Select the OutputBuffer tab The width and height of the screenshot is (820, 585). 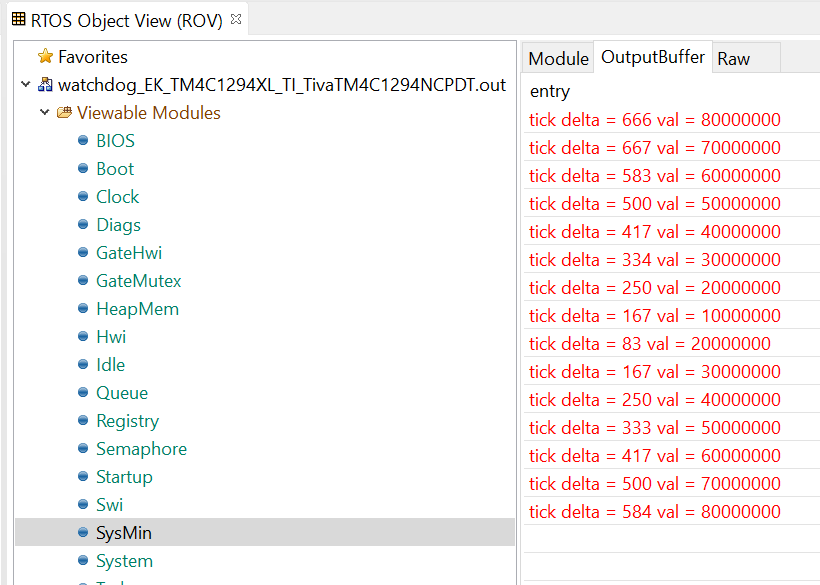tap(653, 57)
